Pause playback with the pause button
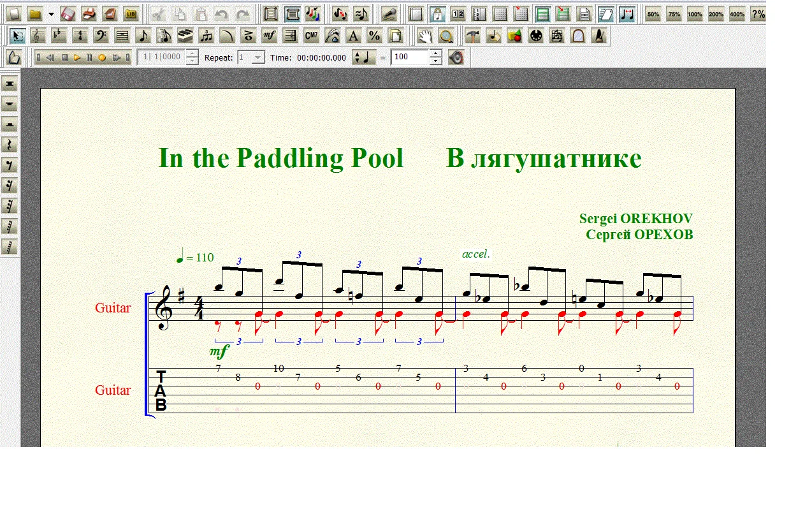The image size is (812, 521). [89, 57]
